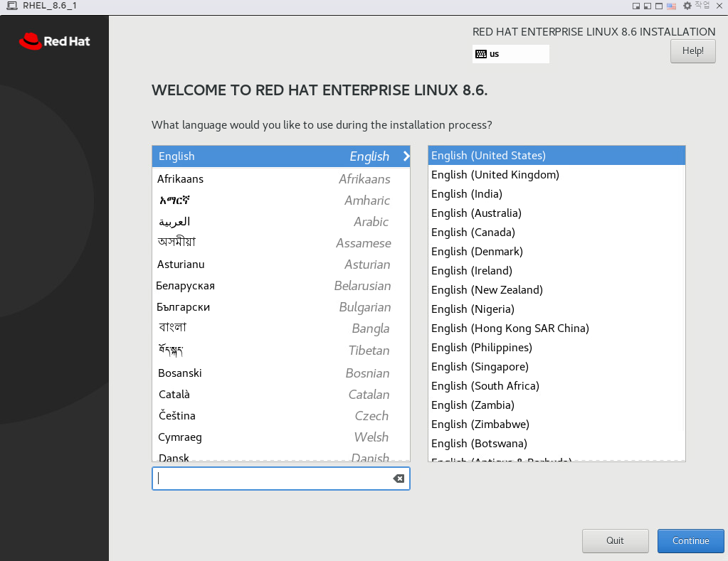Image resolution: width=728 pixels, height=561 pixels.
Task: Open the 작업 menu in title bar
Action: pyautogui.click(x=702, y=5)
